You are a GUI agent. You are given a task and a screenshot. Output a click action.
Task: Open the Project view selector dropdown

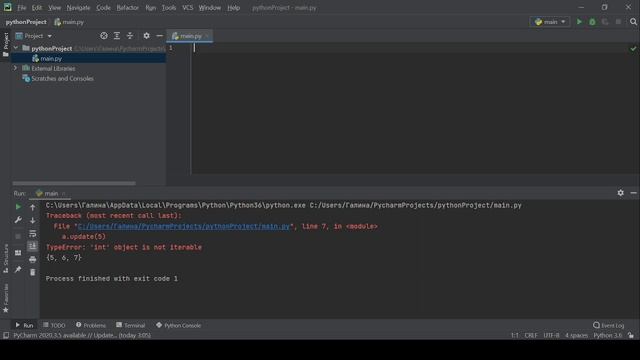point(34,36)
